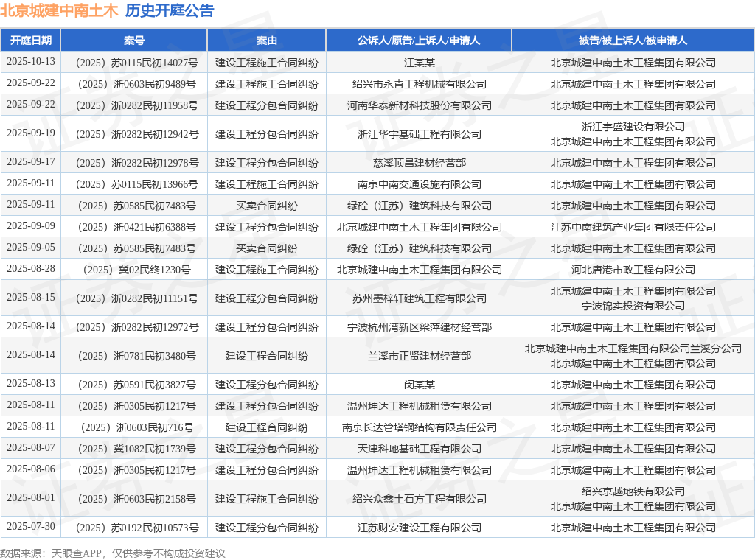Select defendant 宁波锦实投资有限公司
The width and height of the screenshot is (755, 560).
(x=633, y=306)
